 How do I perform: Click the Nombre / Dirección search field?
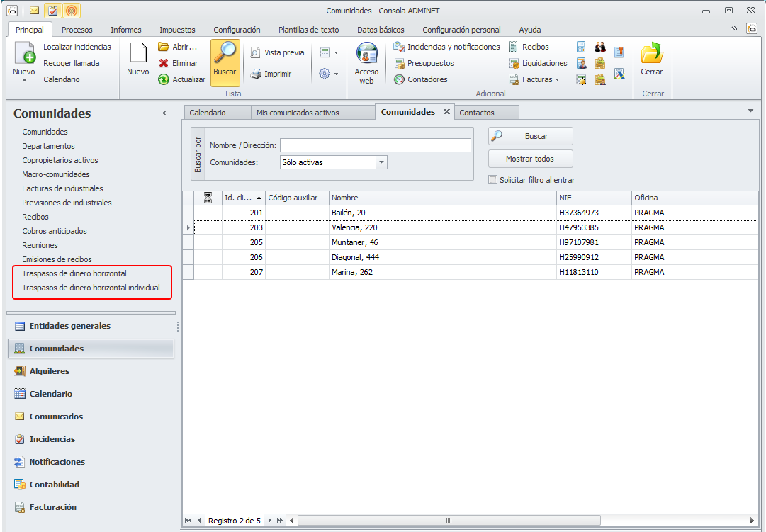coord(375,145)
